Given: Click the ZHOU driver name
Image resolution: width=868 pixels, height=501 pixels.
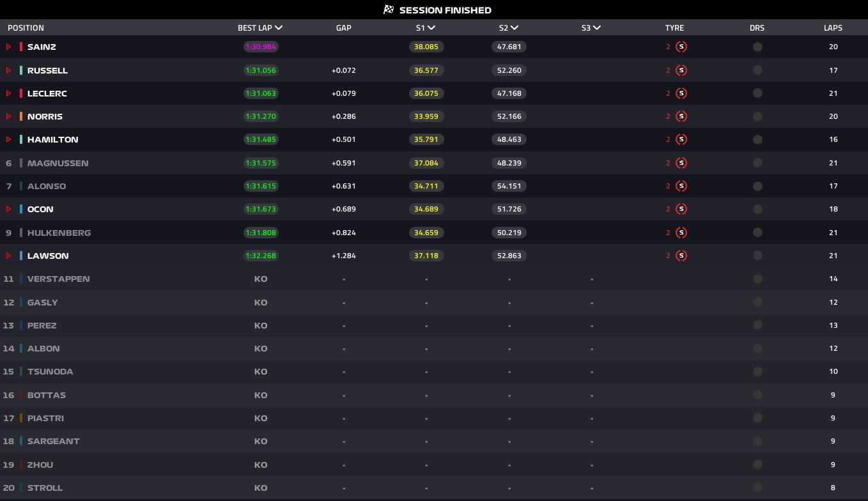Looking at the screenshot, I should 40,465.
